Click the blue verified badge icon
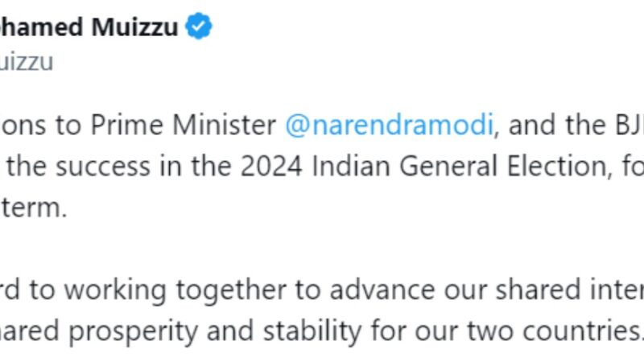Screen dimensions: 644x358 (199, 27)
